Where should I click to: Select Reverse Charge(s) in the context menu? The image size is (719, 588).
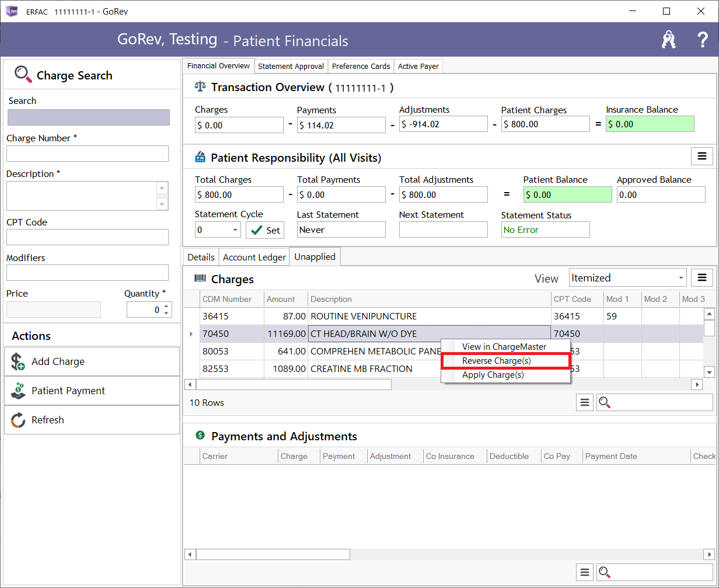(505, 361)
